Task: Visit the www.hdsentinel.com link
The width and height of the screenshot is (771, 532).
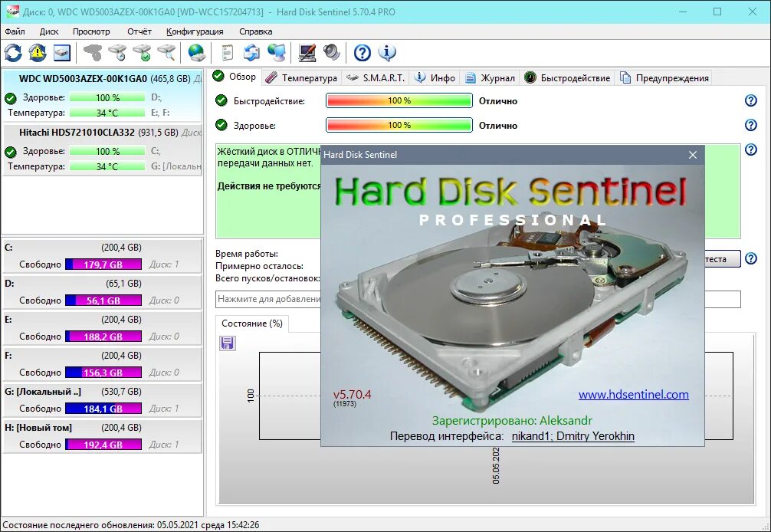Action: pyautogui.click(x=633, y=394)
